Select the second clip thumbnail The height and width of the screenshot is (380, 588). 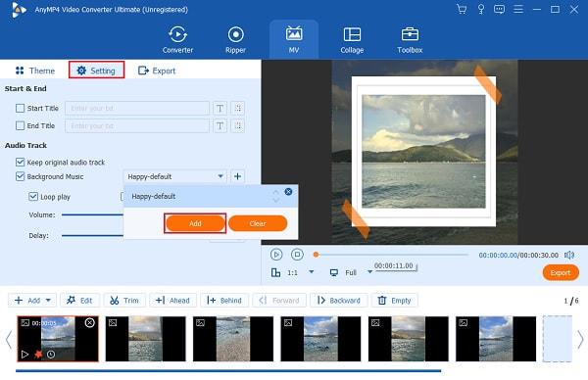(145, 339)
